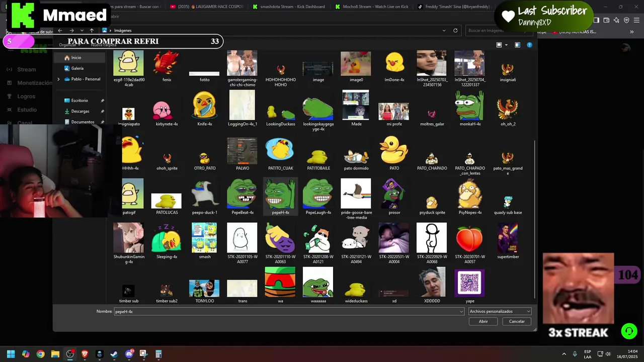Open Calculator from the taskbar
The height and width of the screenshot is (362, 644).
click(x=158, y=354)
